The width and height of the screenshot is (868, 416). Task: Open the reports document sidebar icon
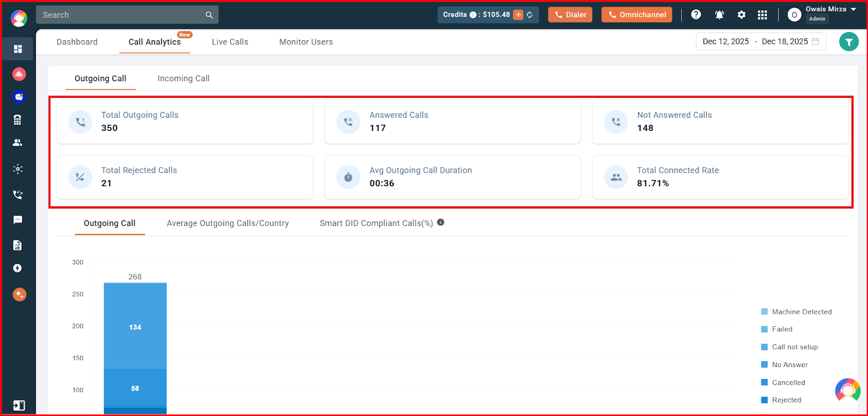coord(18,245)
